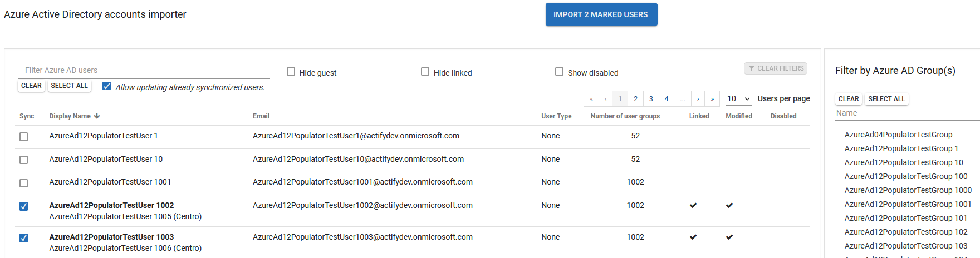The height and width of the screenshot is (258, 980).
Task: Click the sort arrow beside Display Name
Action: click(97, 116)
